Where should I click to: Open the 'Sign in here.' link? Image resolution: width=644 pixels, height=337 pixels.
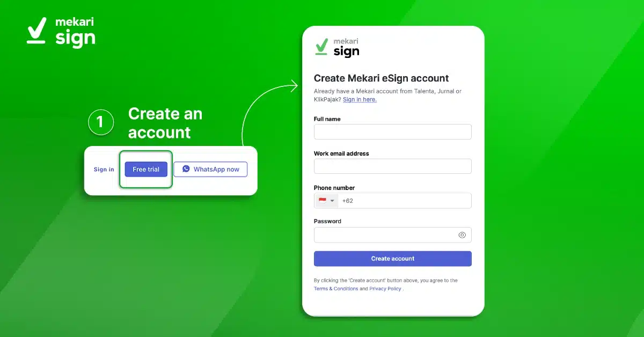pos(360,99)
